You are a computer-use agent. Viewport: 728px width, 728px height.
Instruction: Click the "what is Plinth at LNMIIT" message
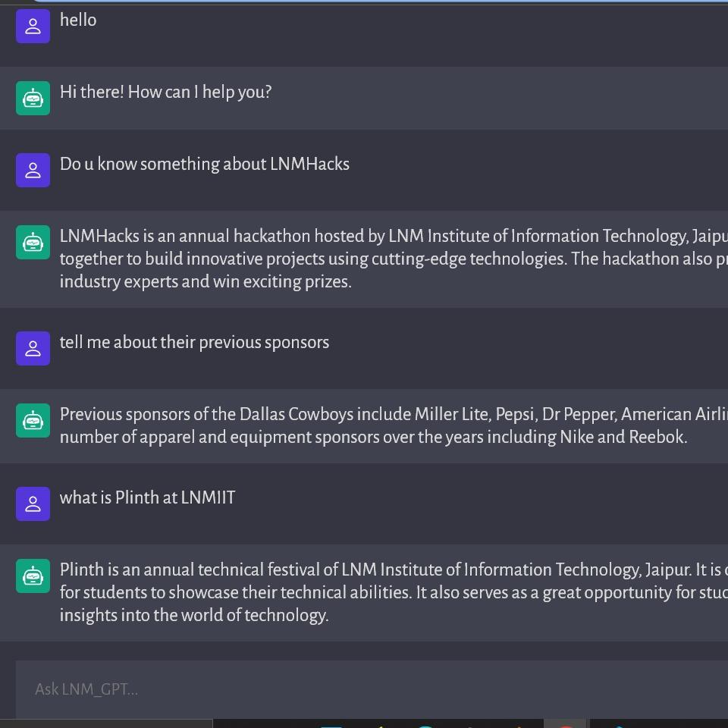click(x=147, y=497)
